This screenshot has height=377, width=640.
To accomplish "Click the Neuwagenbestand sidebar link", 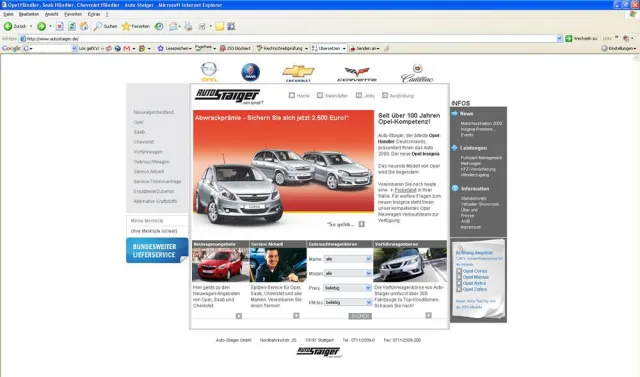I will (x=153, y=112).
